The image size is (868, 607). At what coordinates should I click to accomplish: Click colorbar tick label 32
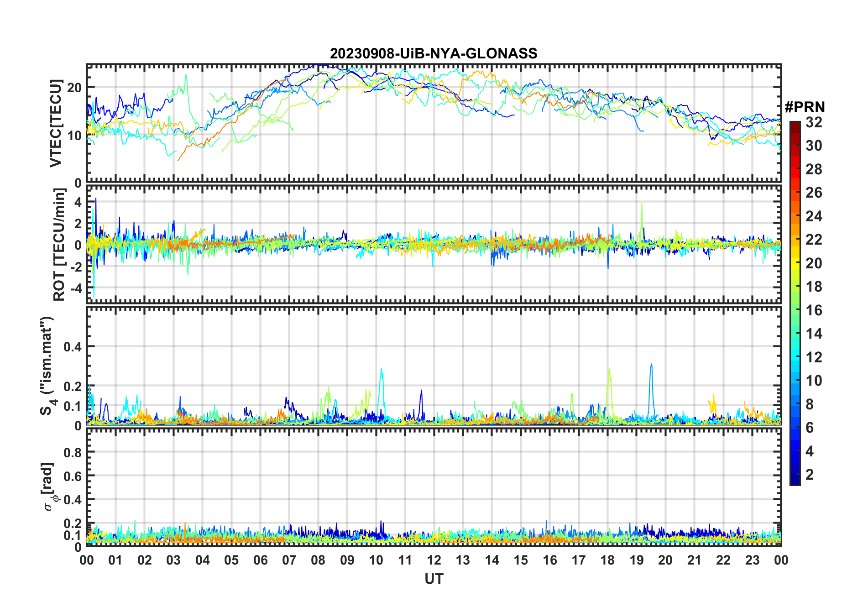click(x=814, y=122)
